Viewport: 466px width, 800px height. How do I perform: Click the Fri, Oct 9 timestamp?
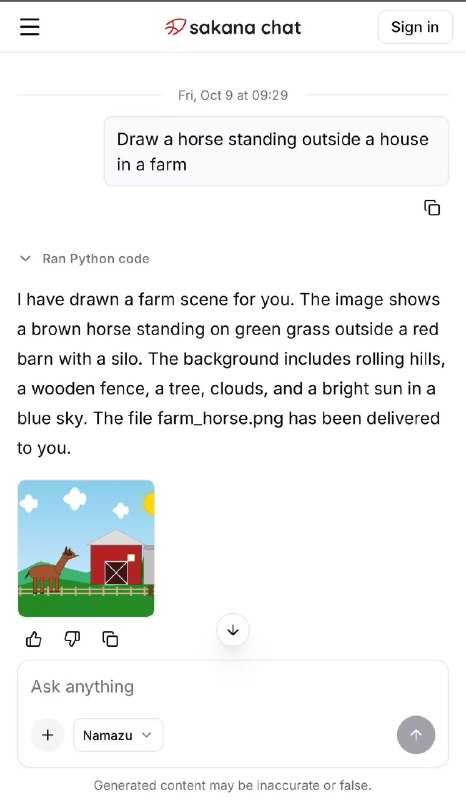click(233, 95)
